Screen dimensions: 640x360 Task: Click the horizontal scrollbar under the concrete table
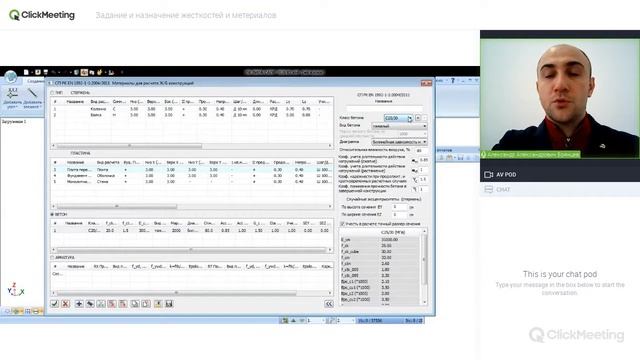(x=191, y=249)
